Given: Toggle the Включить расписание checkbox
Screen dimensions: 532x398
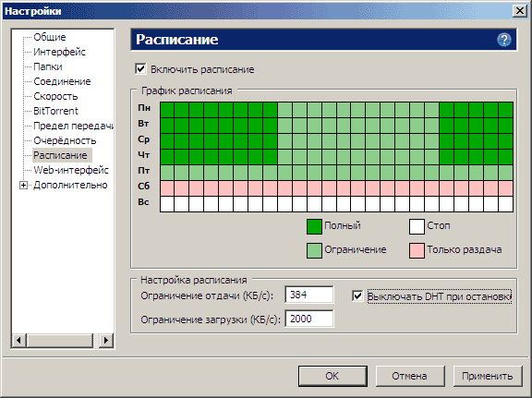Looking at the screenshot, I should 140,68.
